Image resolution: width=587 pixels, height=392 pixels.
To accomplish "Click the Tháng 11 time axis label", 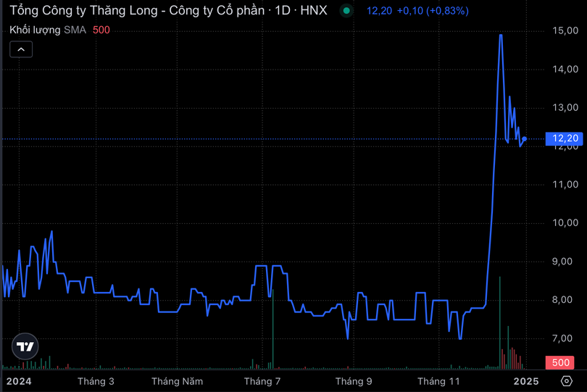I will click(x=438, y=382).
